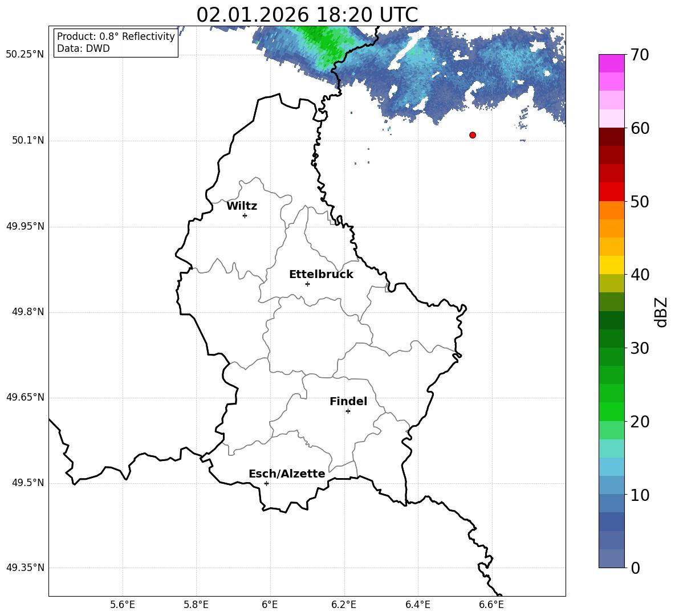Click the 6.4°E longitude label
The width and height of the screenshot is (675, 616).
click(417, 605)
